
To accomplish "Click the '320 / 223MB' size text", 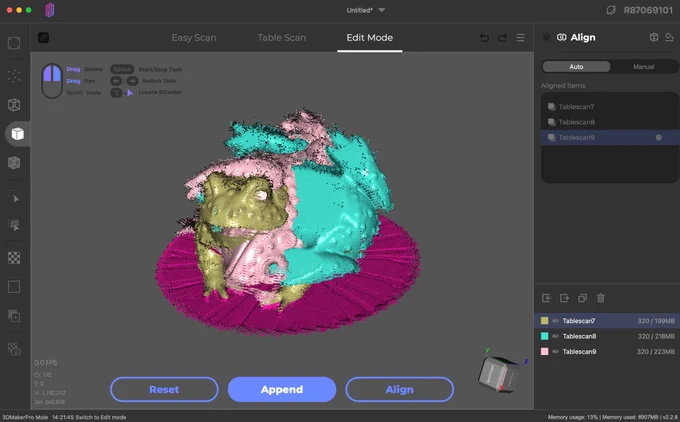I will click(656, 351).
